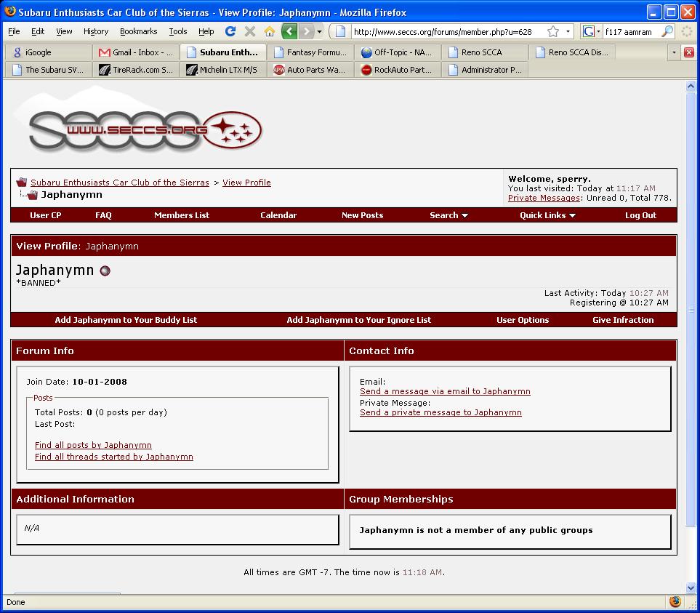Click Find all posts by Japhanymn
Image resolution: width=700 pixels, height=613 pixels.
click(93, 445)
